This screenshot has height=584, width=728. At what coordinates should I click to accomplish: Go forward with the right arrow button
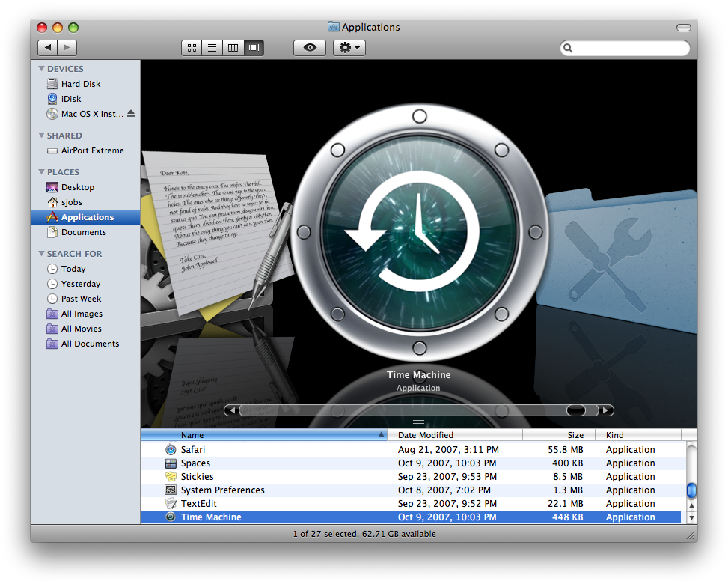(67, 47)
